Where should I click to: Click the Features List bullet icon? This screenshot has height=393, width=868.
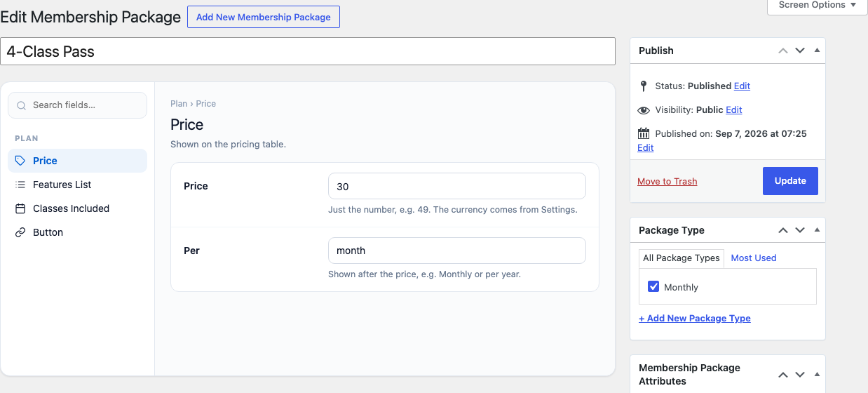tap(20, 185)
